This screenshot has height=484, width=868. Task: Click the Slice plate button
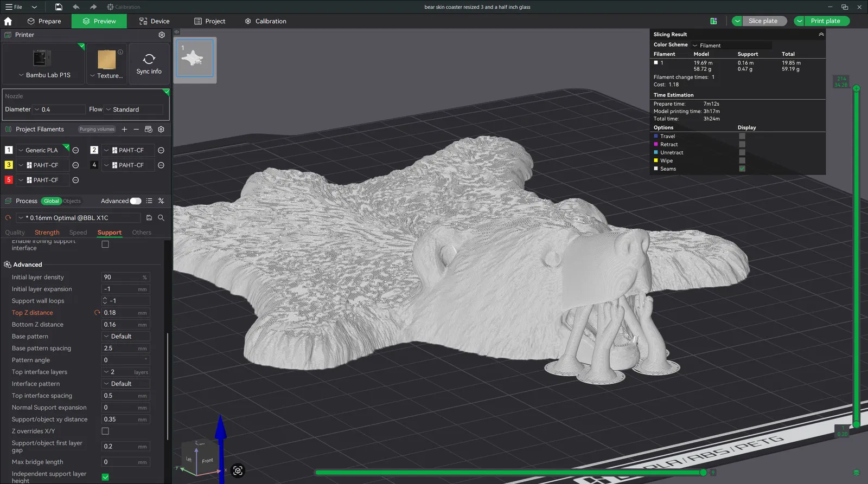tap(762, 21)
